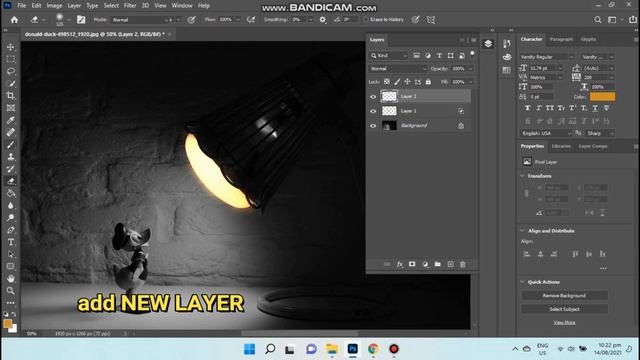Collapse the Quick Actions section
Viewport: 640px width, 360px height.
522,282
